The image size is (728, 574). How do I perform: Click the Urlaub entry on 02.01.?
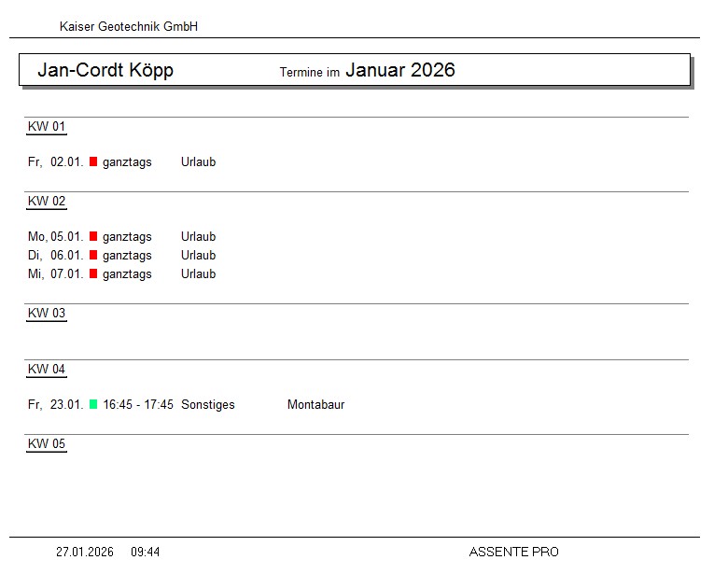198,162
